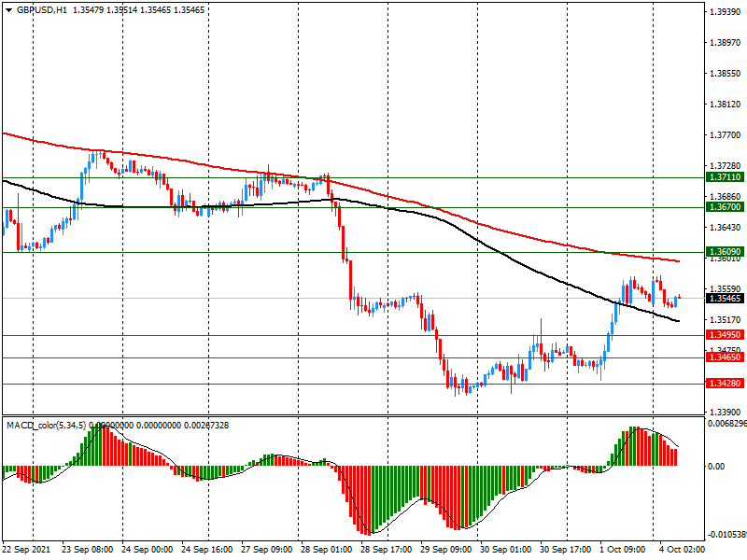Click the 24 Sep 00:00 time axis label

(148, 550)
